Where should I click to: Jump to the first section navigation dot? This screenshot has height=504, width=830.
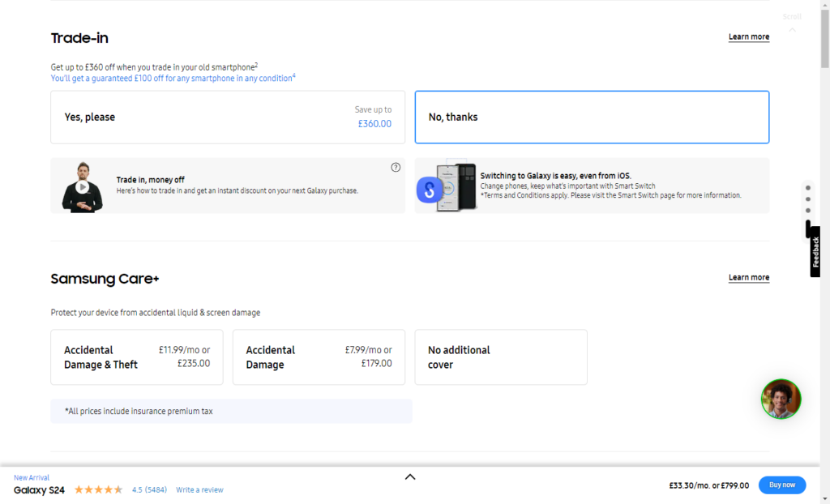(x=808, y=188)
